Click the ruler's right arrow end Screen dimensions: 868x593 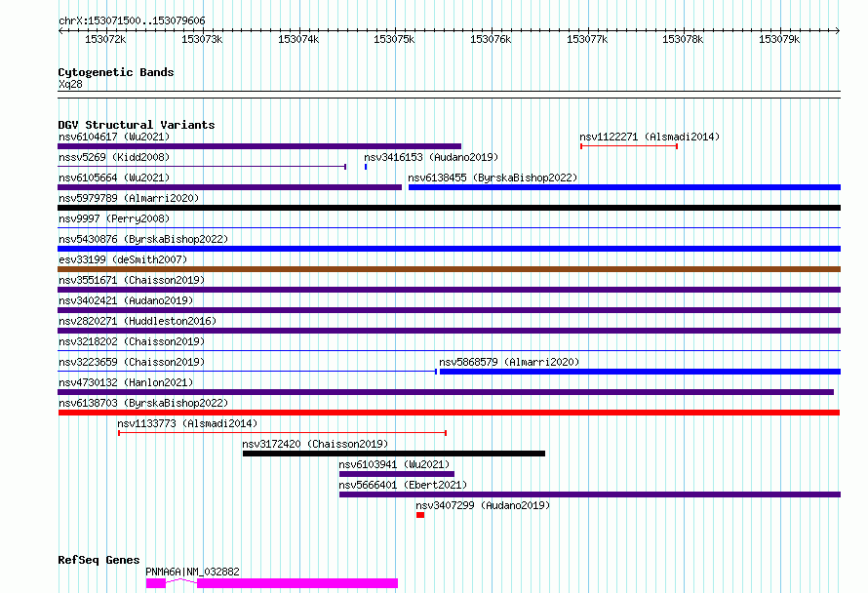point(838,31)
